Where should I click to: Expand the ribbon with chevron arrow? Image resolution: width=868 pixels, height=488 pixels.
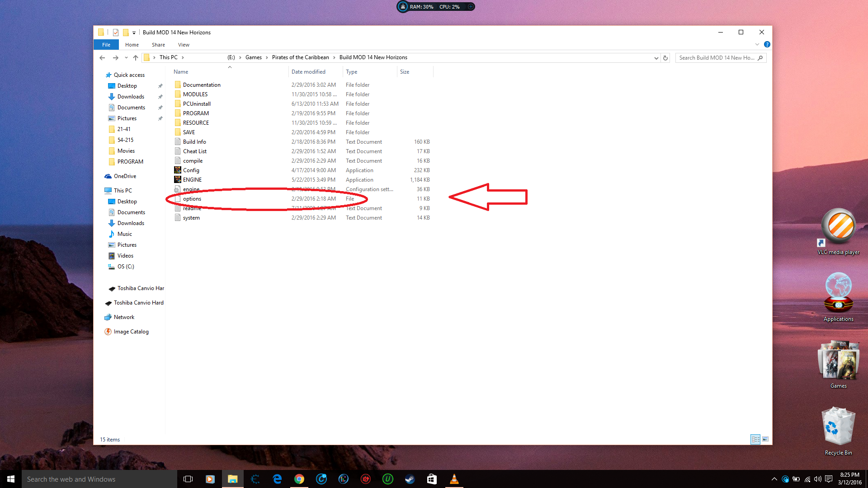point(757,44)
